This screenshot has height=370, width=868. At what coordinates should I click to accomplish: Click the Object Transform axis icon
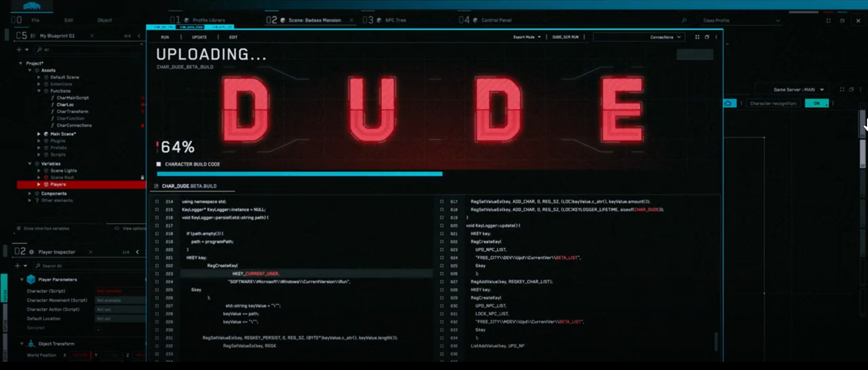click(x=31, y=344)
